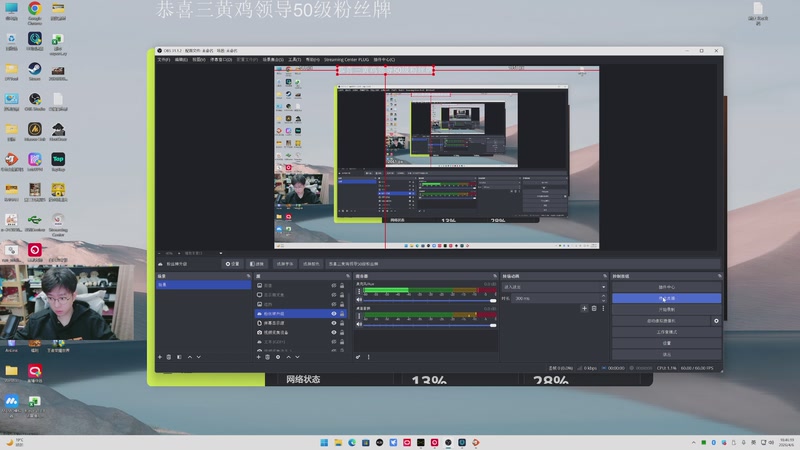Open the 视图(V) View menu
The width and height of the screenshot is (800, 450).
coord(199,60)
